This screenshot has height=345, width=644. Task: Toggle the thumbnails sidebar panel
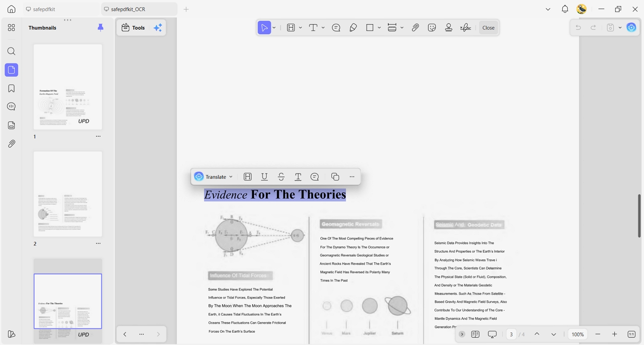click(11, 70)
